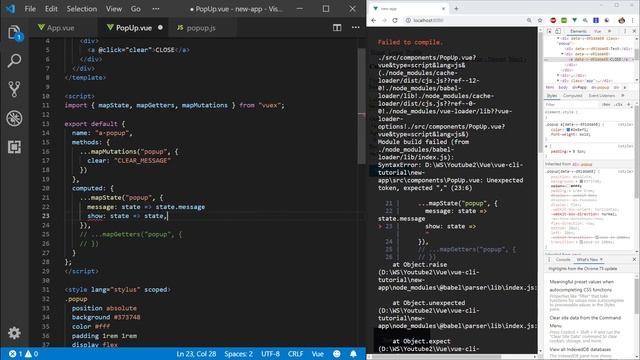This screenshot has height=360, width=640.
Task: Click the color swatch for .popup a color
Action: point(568,129)
